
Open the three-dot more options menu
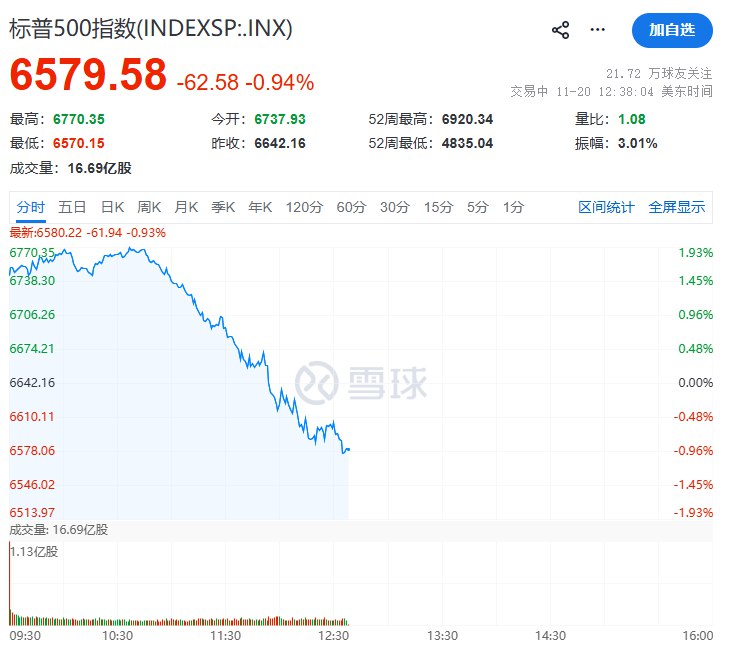click(x=598, y=30)
